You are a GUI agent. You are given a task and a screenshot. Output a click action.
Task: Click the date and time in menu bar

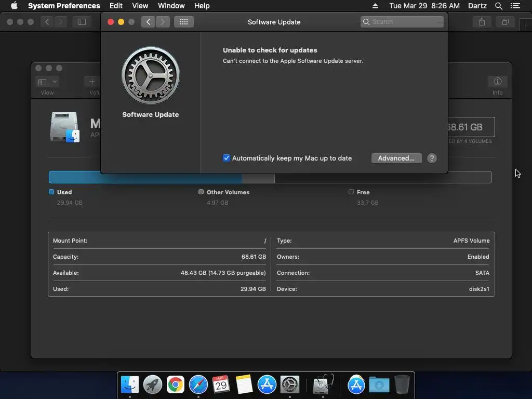424,6
